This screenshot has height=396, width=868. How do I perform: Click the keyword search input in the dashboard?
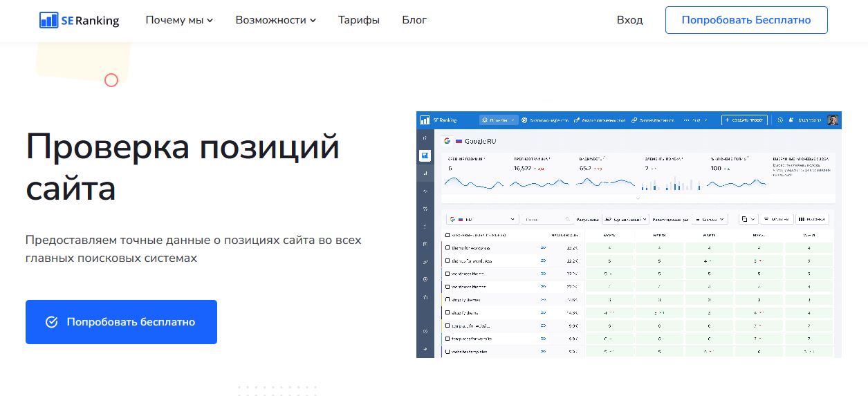tap(543, 219)
